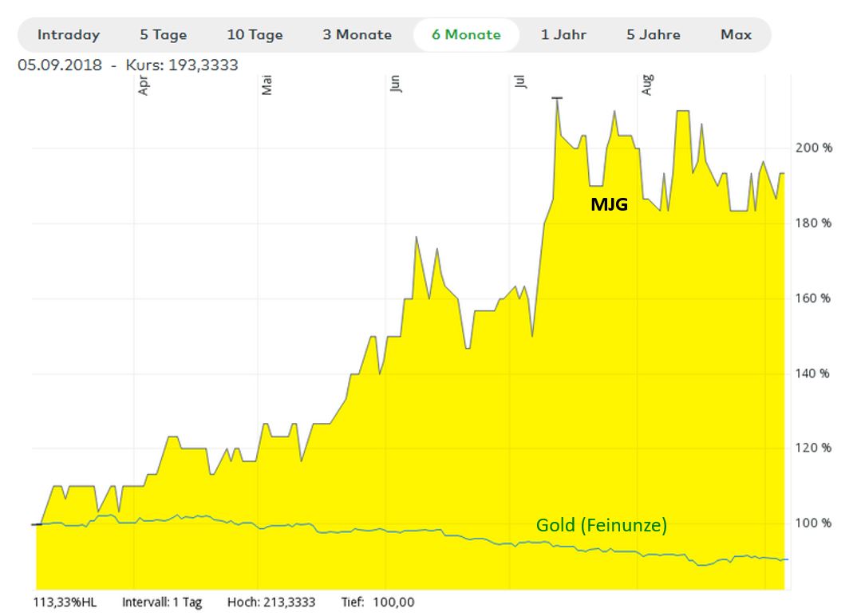
Task: Open the Max time range
Action: [735, 34]
